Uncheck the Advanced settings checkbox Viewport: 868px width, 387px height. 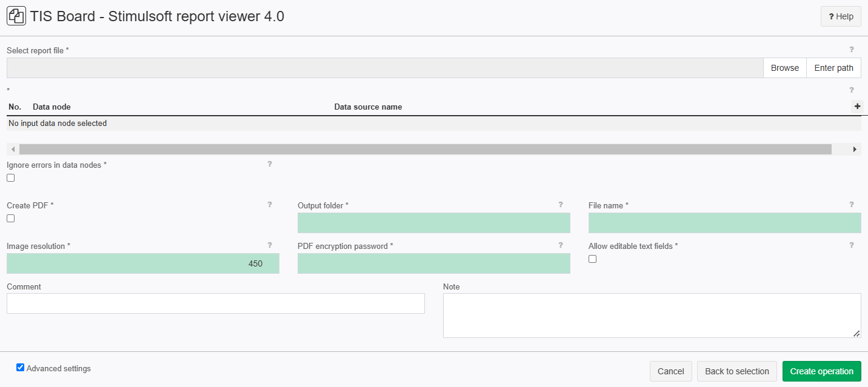(20, 368)
